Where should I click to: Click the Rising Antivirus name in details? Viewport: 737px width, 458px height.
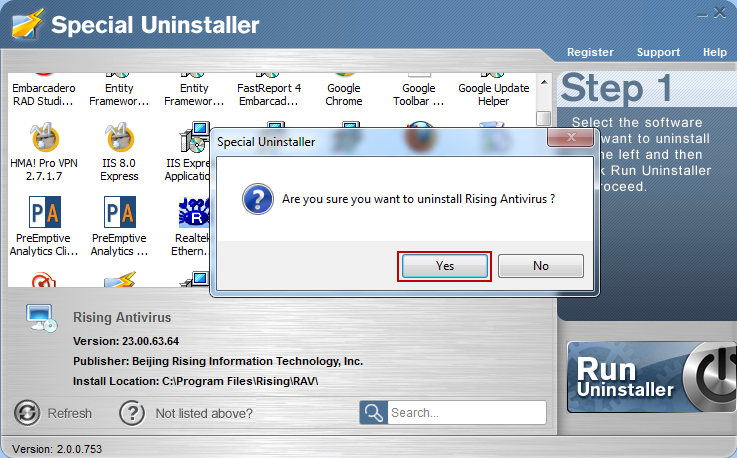click(x=122, y=317)
